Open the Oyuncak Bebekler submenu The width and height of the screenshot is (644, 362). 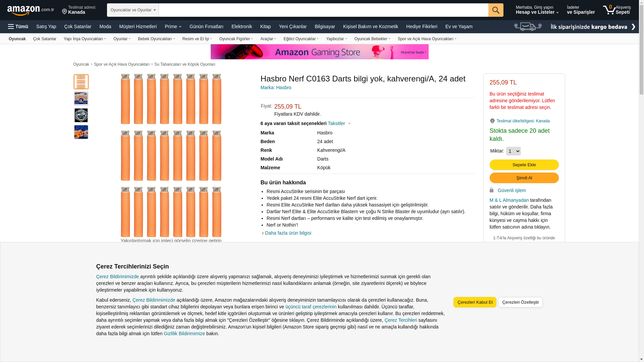point(372,39)
